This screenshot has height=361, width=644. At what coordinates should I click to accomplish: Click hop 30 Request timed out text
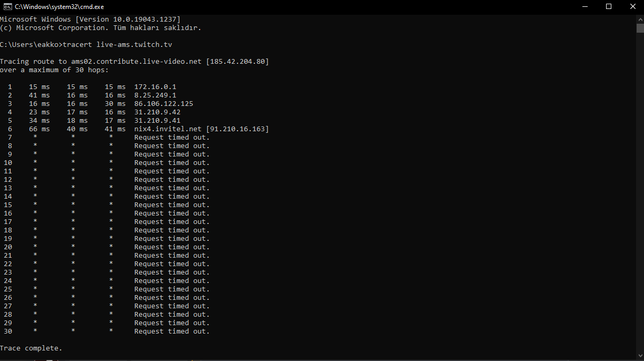172,331
